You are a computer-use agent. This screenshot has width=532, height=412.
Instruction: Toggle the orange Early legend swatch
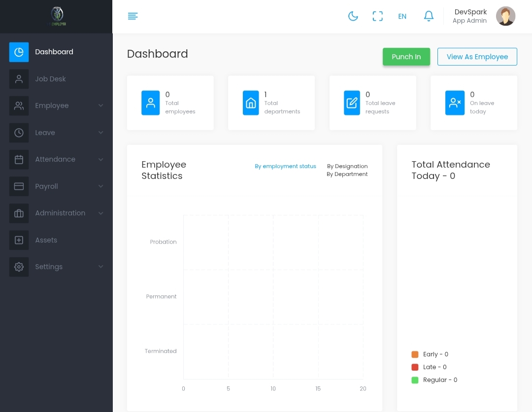pos(415,354)
